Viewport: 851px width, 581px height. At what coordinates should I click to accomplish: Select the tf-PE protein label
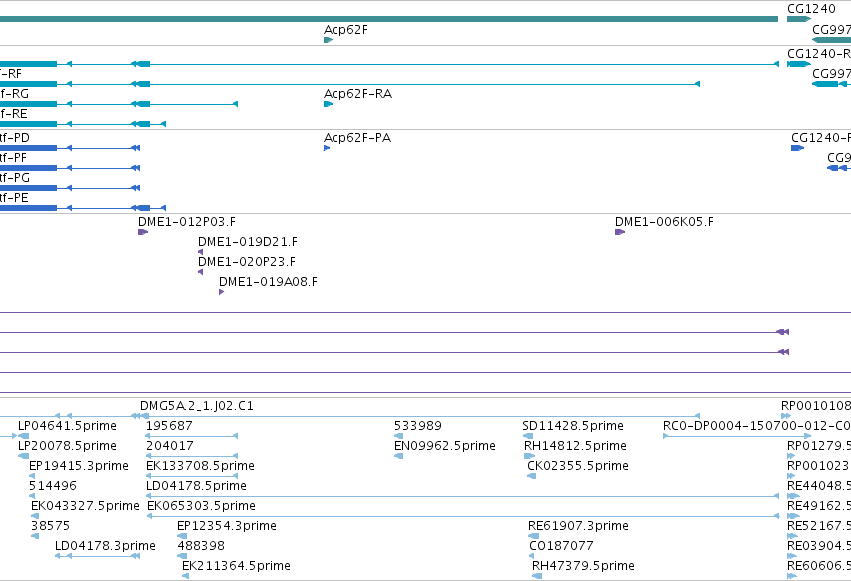[14, 198]
